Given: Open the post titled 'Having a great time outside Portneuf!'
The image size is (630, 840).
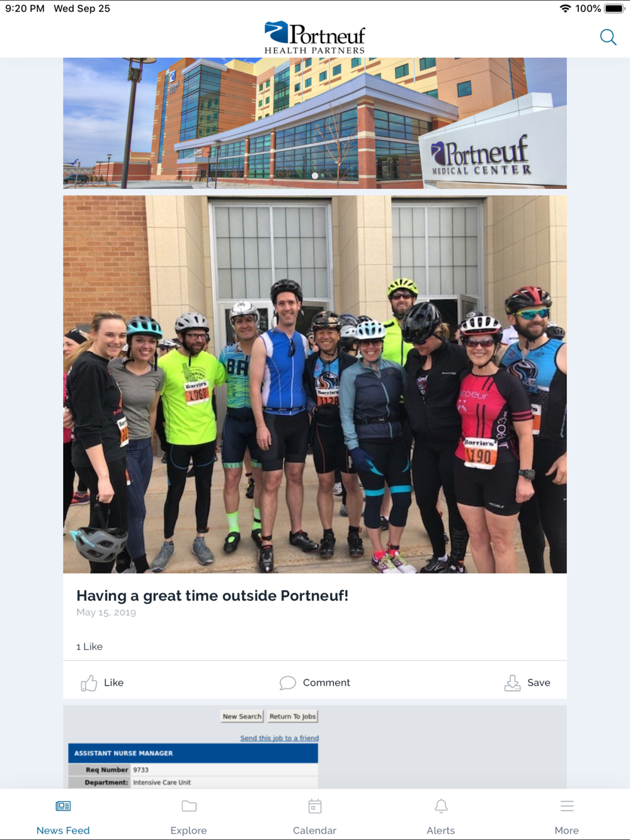Looking at the screenshot, I should [212, 596].
